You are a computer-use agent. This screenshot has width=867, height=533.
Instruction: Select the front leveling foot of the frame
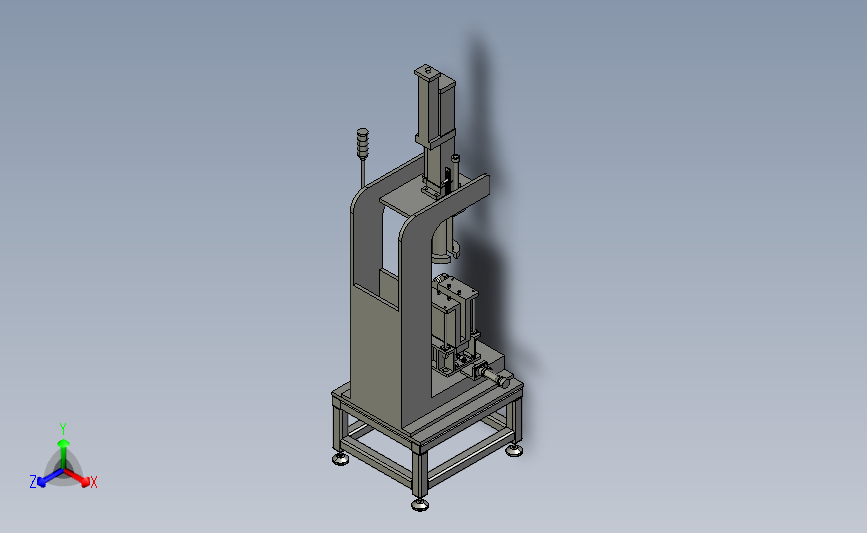(420, 504)
